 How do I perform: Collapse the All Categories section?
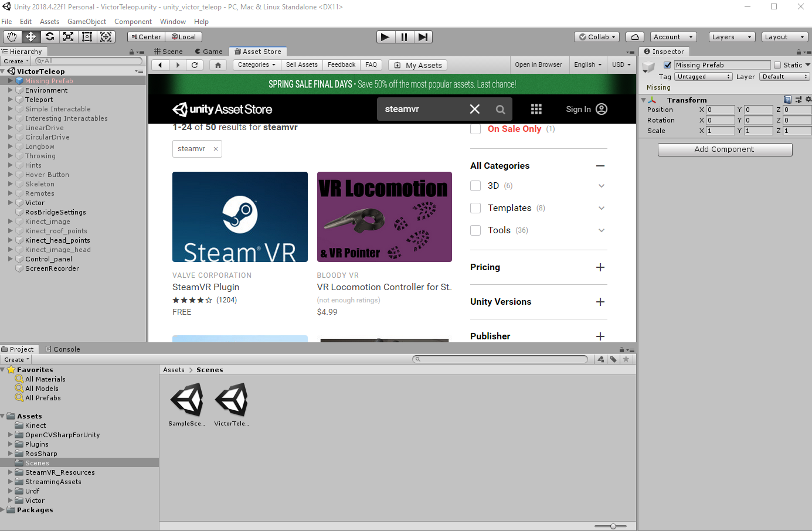click(x=600, y=166)
